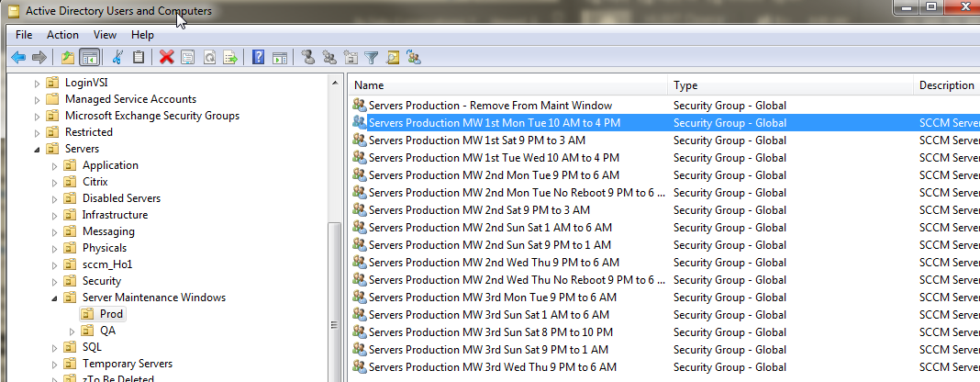The height and width of the screenshot is (382, 980).
Task: Select Messaging OU in the tree
Action: [108, 231]
